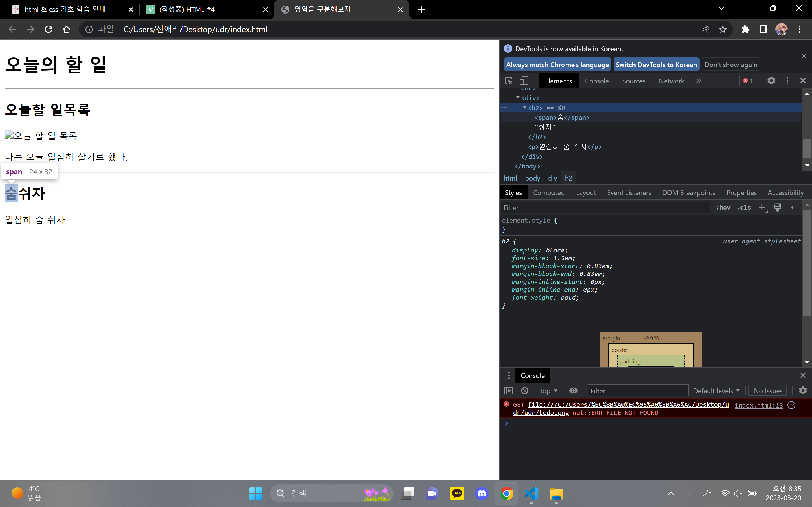
Task: Toggle the :hov element state panel
Action: click(x=723, y=208)
